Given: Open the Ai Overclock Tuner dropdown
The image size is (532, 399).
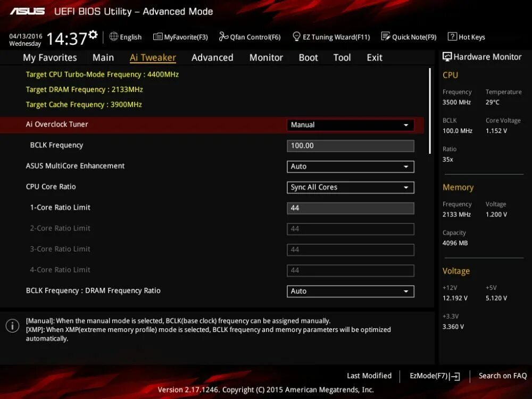Looking at the screenshot, I should pyautogui.click(x=351, y=125).
